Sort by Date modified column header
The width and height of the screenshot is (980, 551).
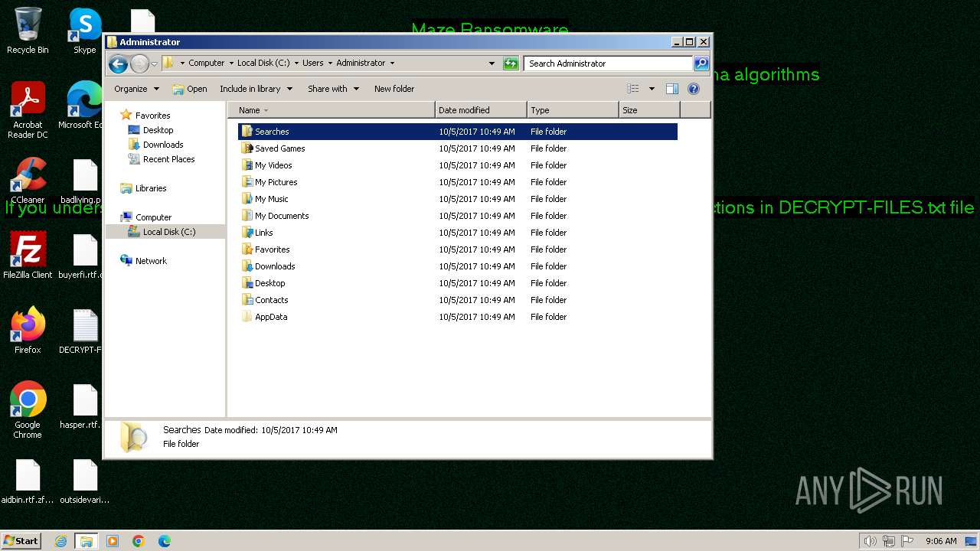point(481,110)
